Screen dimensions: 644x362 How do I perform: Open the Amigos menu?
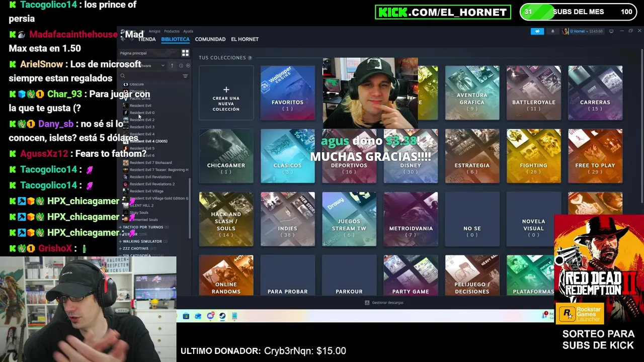click(x=154, y=31)
